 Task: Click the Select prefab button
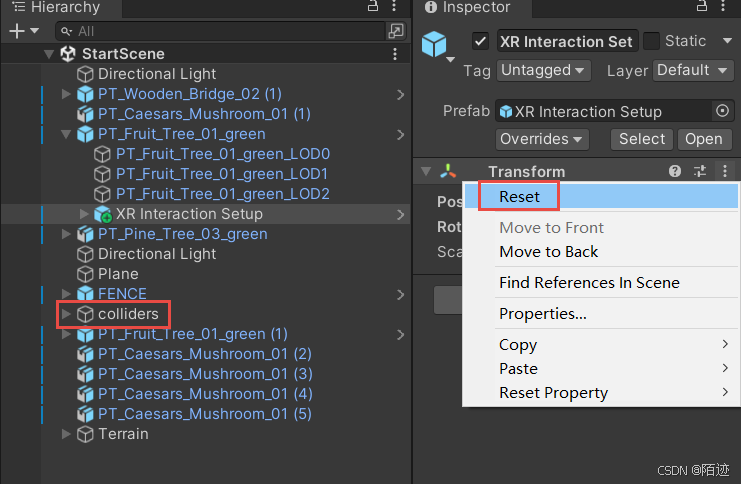point(642,139)
